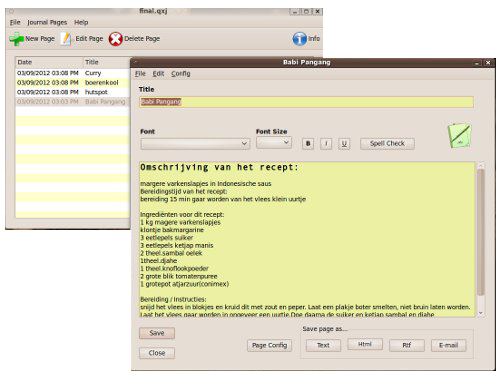Click the Save button
The height and width of the screenshot is (381, 500).
coord(157,333)
